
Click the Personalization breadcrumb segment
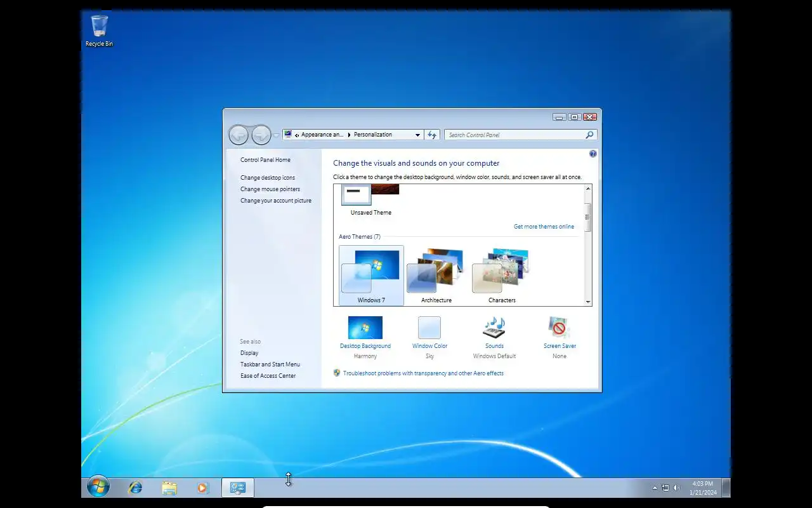click(x=373, y=135)
